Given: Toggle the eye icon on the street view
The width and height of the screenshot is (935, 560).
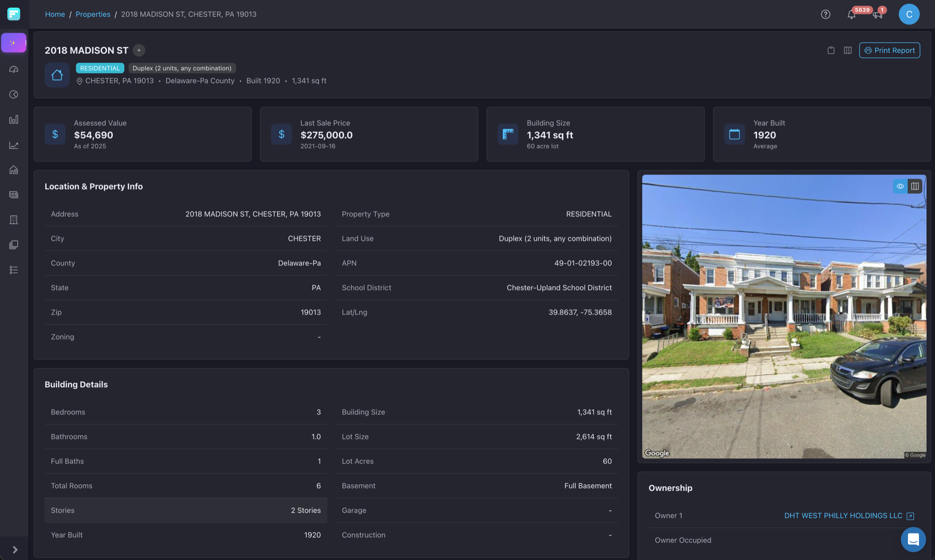Looking at the screenshot, I should [900, 186].
